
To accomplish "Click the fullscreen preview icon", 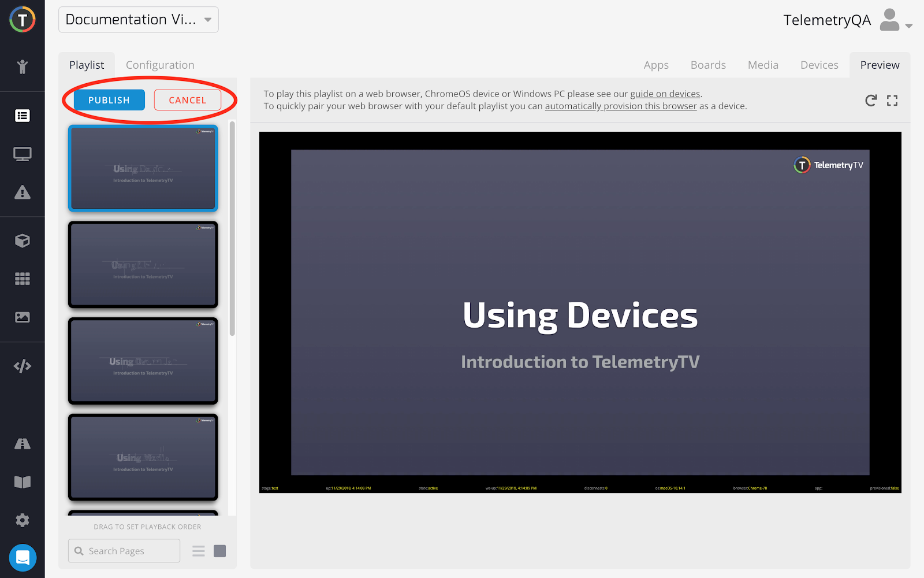I will (892, 101).
